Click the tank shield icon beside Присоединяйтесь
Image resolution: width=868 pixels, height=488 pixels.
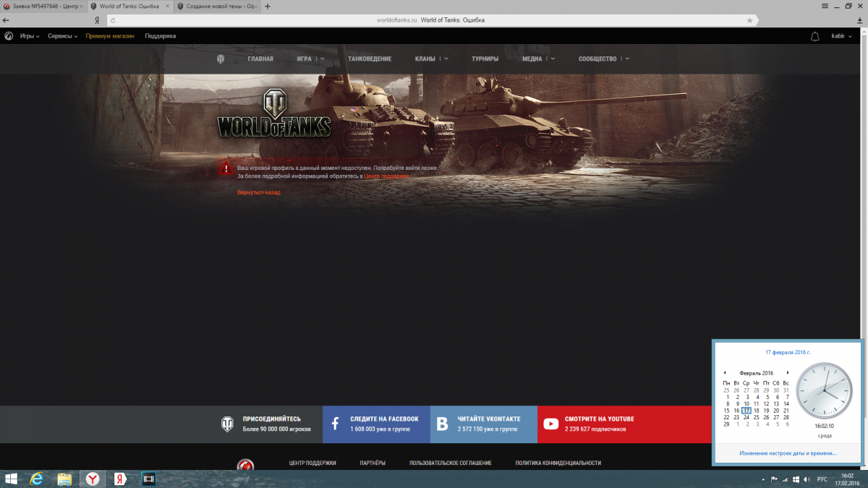227,424
